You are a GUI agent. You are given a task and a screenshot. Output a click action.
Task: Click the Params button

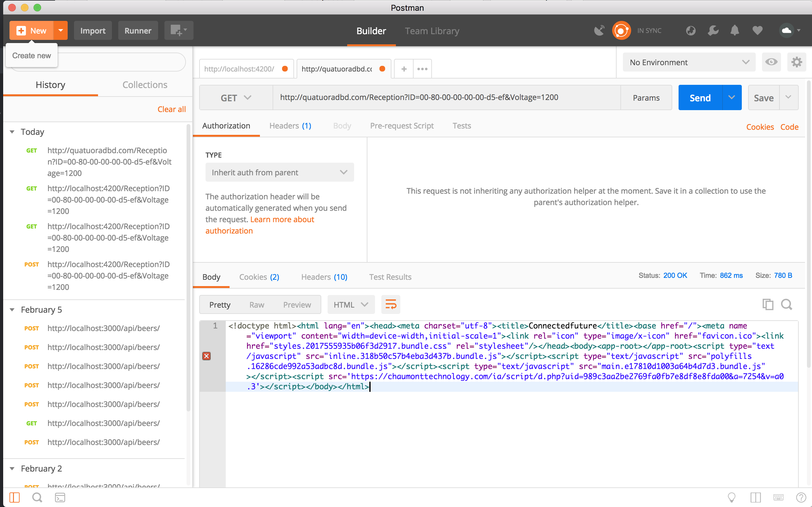pyautogui.click(x=646, y=97)
